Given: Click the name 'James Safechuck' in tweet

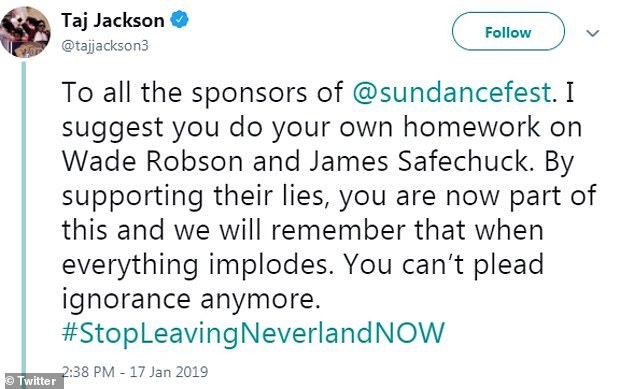Looking at the screenshot, I should click(x=420, y=161).
